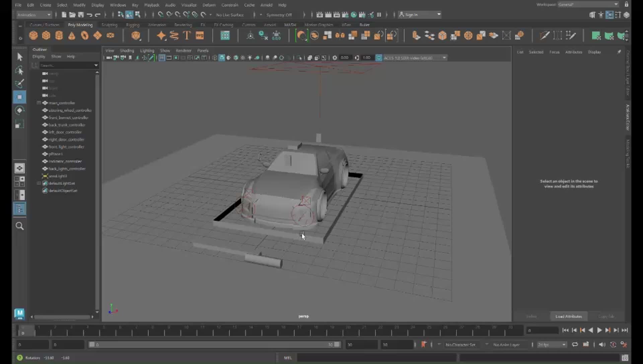Click the Sign In button
The width and height of the screenshot is (643, 364).
click(412, 15)
